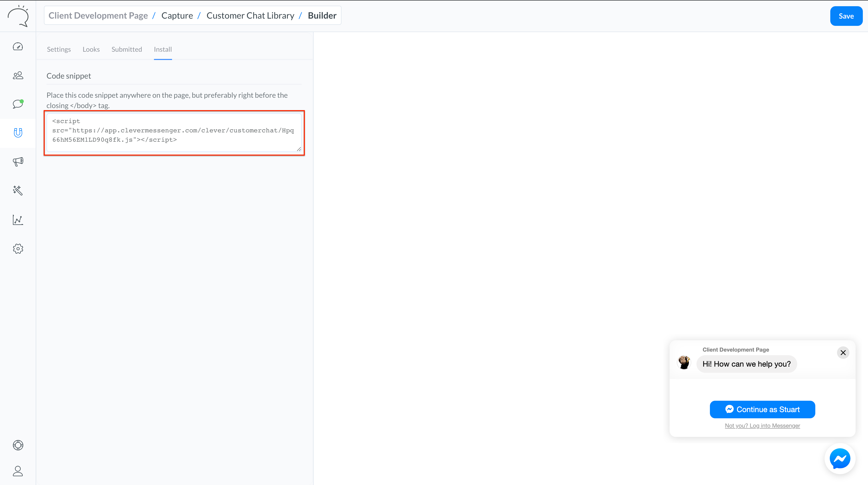This screenshot has width=868, height=485.
Task: Click Continue as Stuart button
Action: point(762,410)
